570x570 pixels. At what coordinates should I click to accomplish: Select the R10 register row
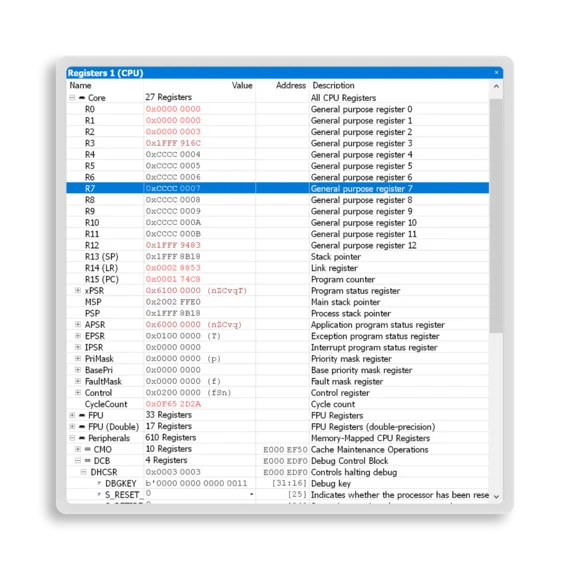(x=278, y=222)
